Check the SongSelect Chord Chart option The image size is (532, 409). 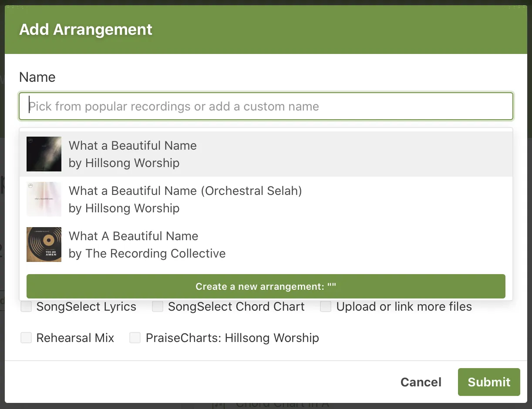click(157, 306)
